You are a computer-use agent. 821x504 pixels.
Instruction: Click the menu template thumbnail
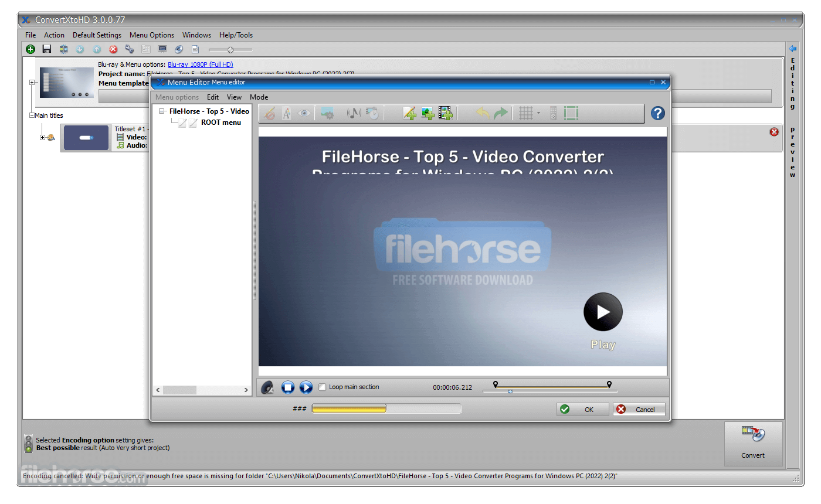click(67, 83)
